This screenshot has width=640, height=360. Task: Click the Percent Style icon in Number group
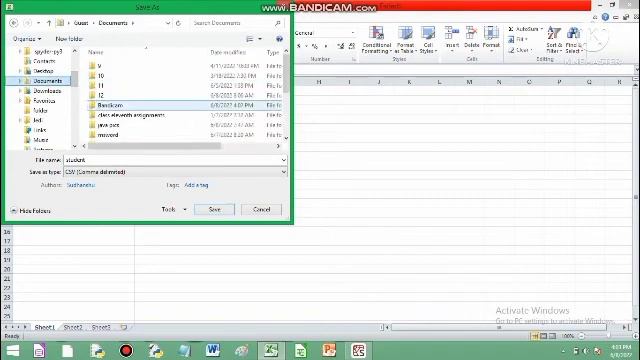[x=314, y=46]
